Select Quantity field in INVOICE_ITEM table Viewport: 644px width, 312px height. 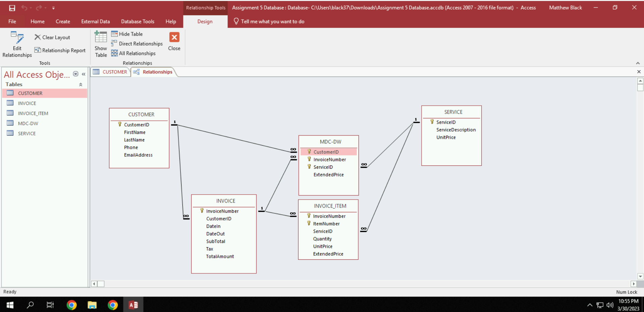pos(322,239)
